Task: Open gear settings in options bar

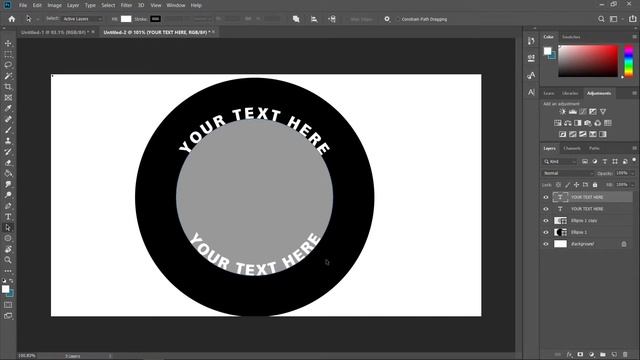Action: click(x=387, y=19)
